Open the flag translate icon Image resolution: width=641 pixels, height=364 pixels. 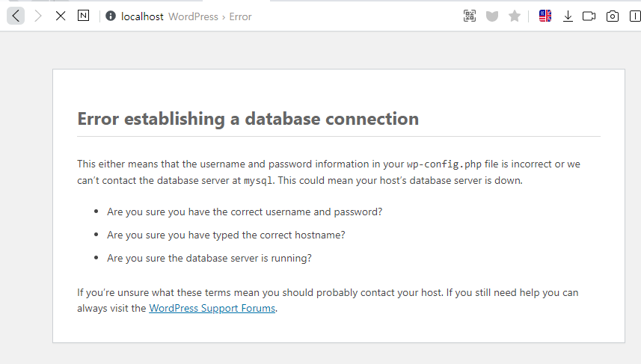click(x=545, y=16)
